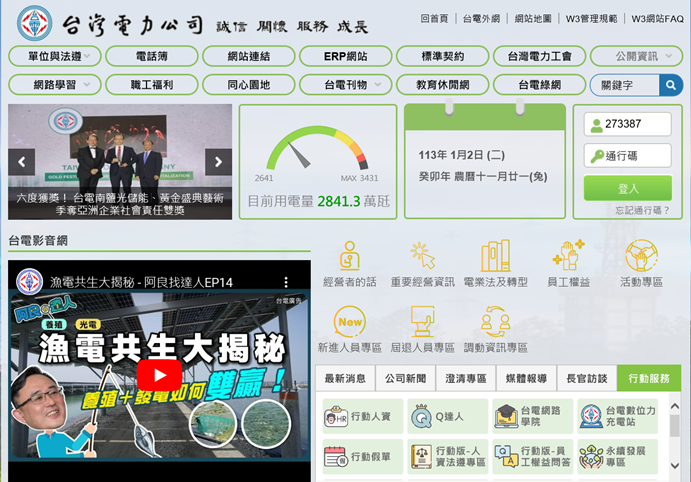691x482 pixels.
Task: Switch to 澄清專區 tab
Action: [466, 378]
